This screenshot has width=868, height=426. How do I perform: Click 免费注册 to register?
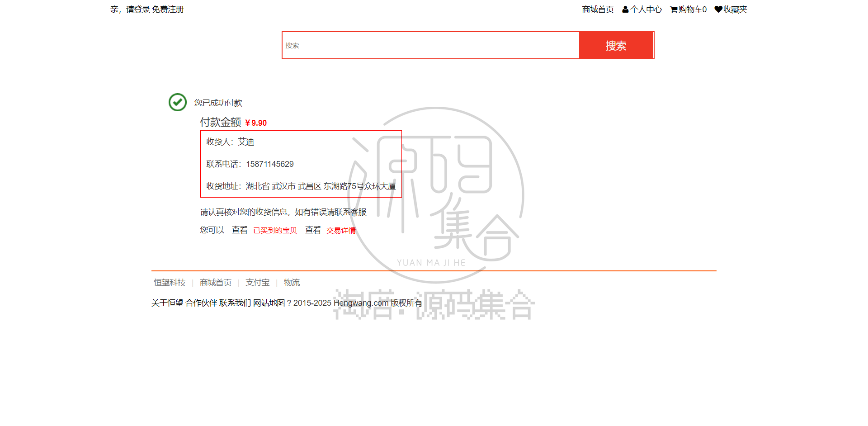point(168,9)
